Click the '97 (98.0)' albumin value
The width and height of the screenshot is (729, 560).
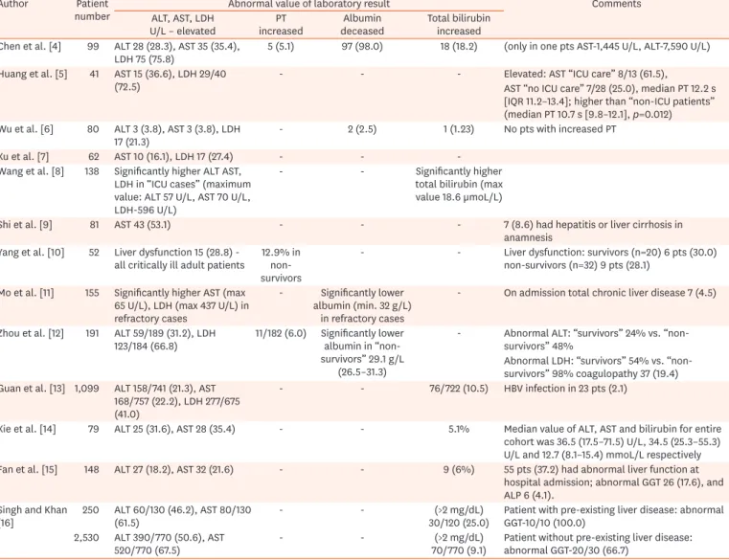point(362,47)
